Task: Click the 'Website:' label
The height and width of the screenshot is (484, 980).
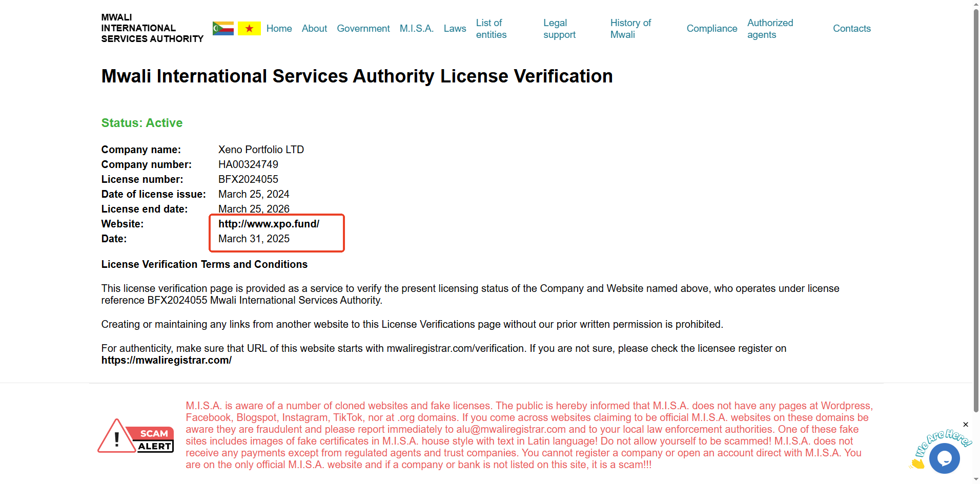Action: coord(122,224)
